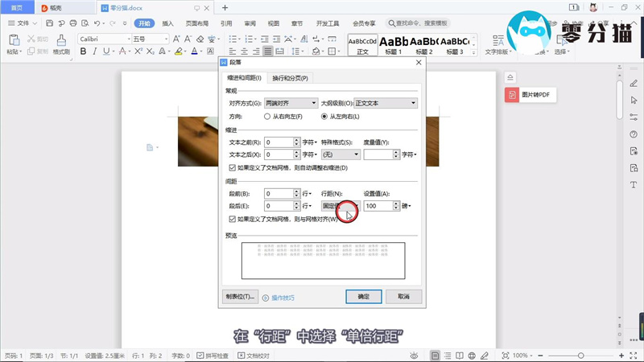Open the 对齐方式 alignment dropdown
644x362 pixels.
click(x=291, y=103)
